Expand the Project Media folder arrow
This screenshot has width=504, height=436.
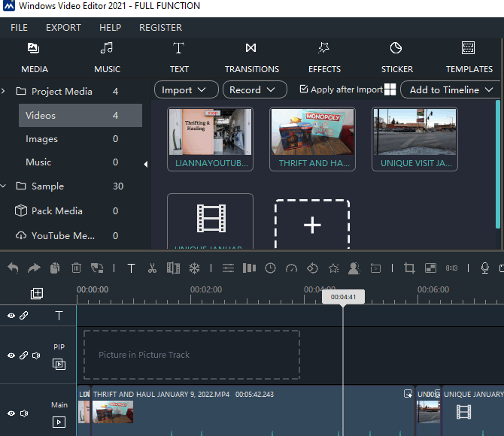tap(3, 91)
